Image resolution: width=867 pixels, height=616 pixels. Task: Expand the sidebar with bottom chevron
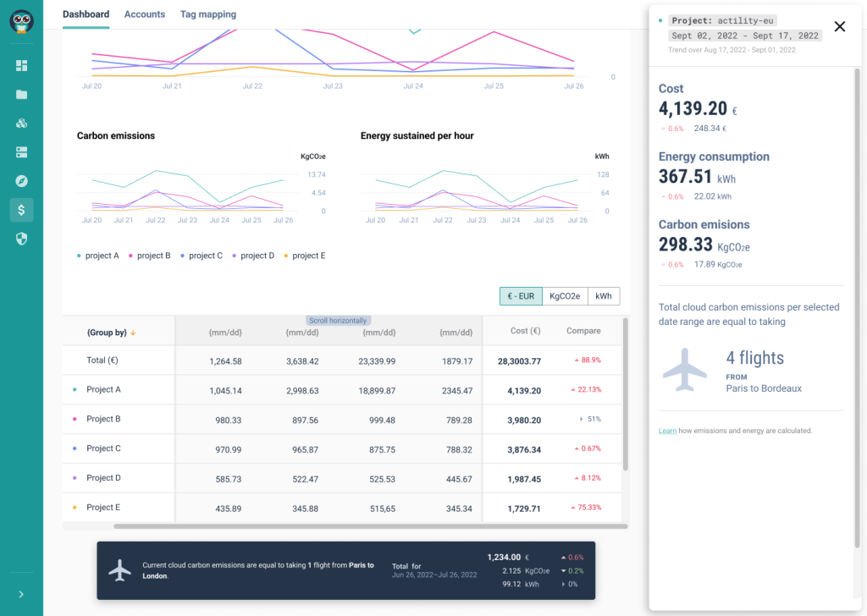[x=21, y=594]
